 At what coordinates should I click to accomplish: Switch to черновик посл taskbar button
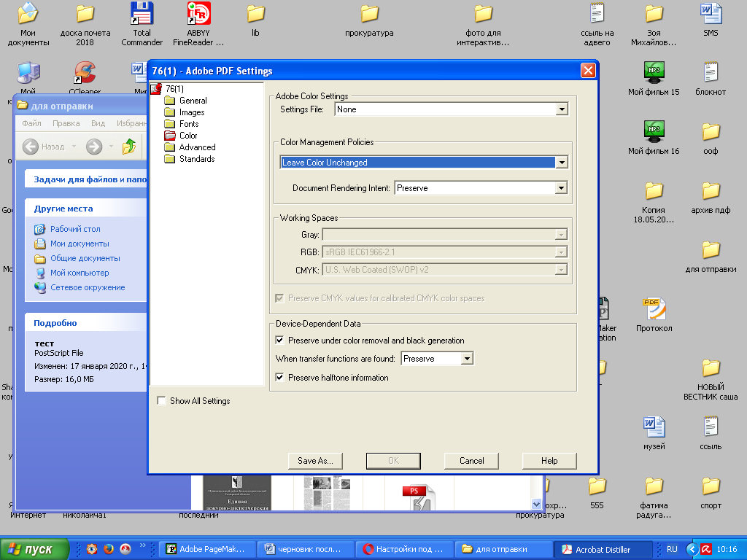tap(306, 550)
